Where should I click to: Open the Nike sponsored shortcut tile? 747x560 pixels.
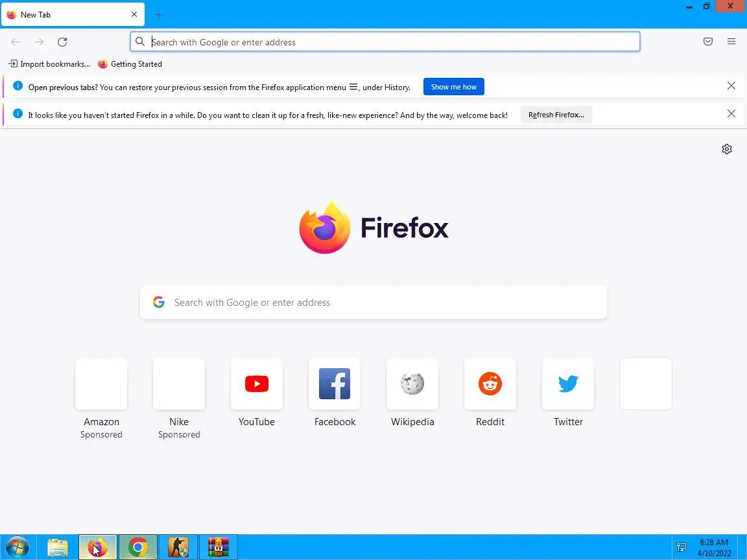click(x=179, y=384)
